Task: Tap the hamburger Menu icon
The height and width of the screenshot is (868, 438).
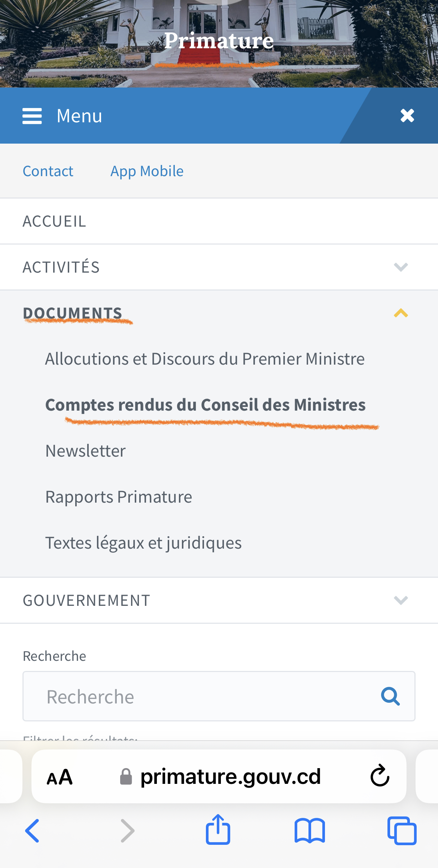Action: pyautogui.click(x=32, y=116)
